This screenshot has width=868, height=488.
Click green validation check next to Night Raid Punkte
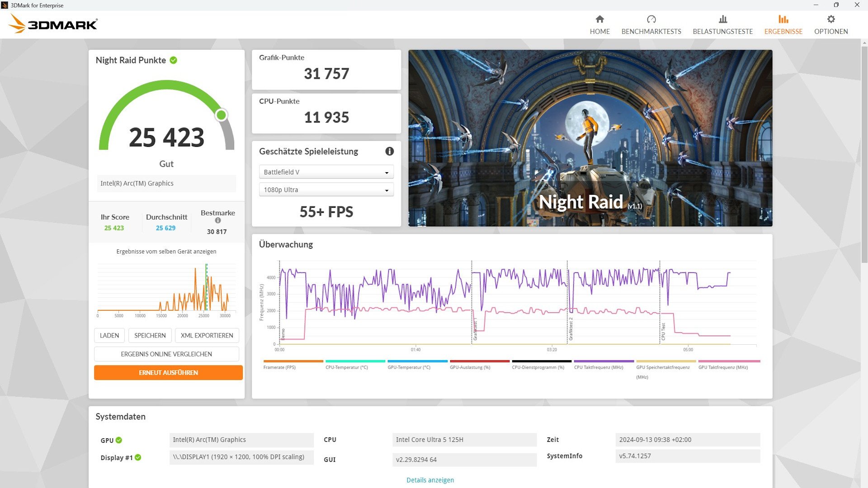tap(174, 60)
